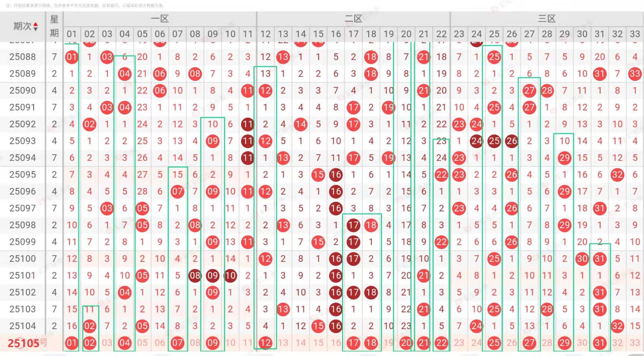Select issue number 25101
644x356 pixels.
point(23,276)
